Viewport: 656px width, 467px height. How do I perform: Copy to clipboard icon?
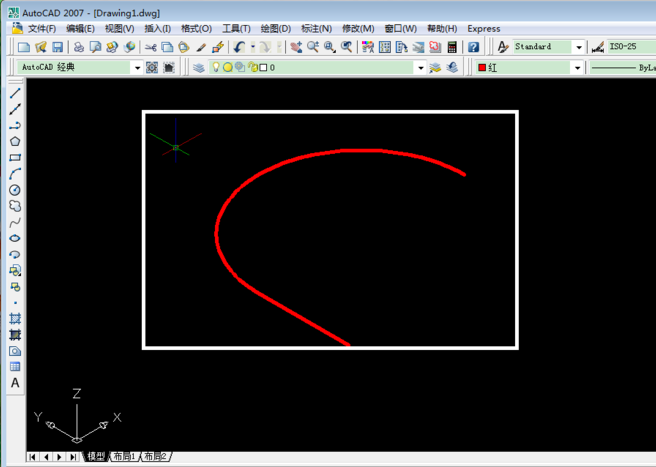[167, 47]
